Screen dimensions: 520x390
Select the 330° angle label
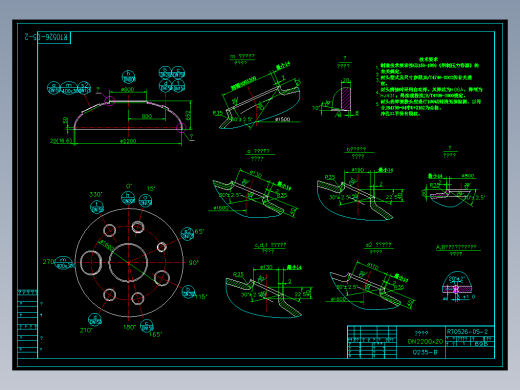(96, 194)
